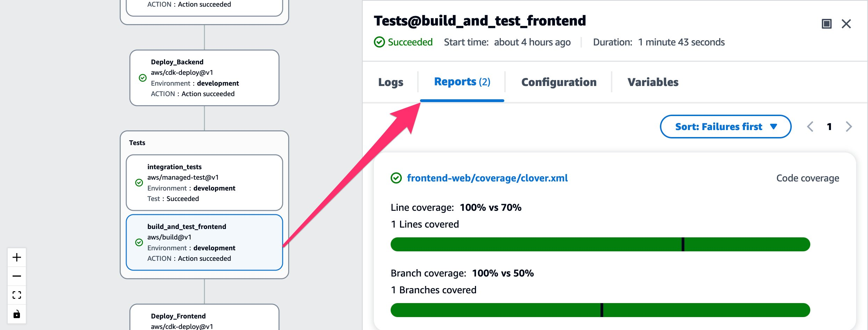
Task: Click the previous page chevron in pagination
Action: (x=810, y=127)
